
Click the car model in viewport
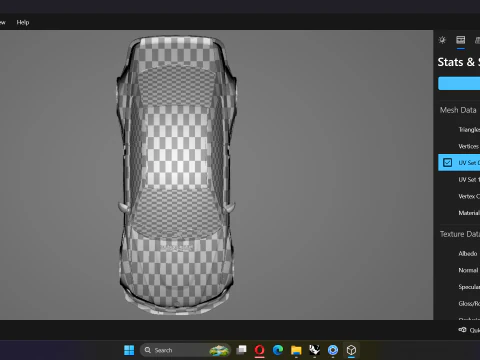click(x=177, y=175)
